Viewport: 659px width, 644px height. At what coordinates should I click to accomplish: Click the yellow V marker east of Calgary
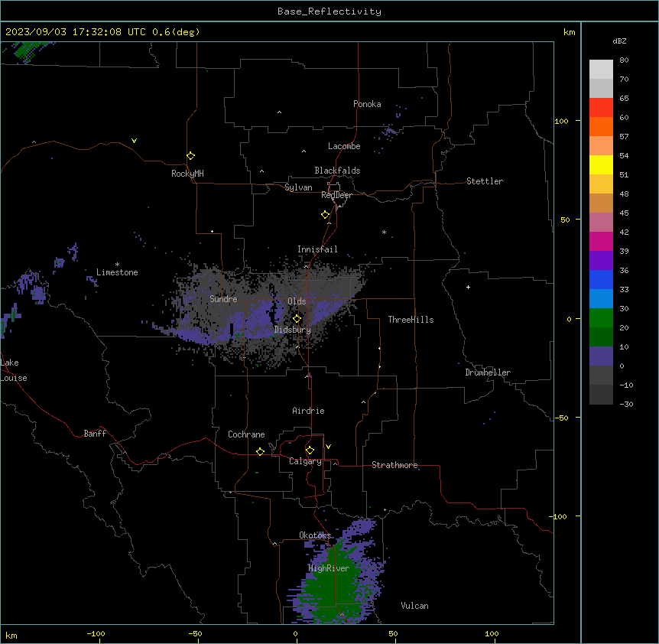328,447
